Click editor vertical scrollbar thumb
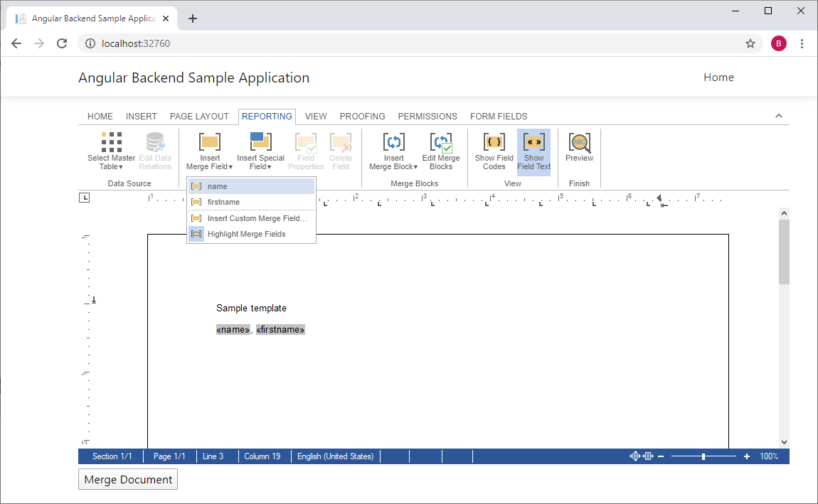Screen dimensions: 818x504 (x=784, y=252)
